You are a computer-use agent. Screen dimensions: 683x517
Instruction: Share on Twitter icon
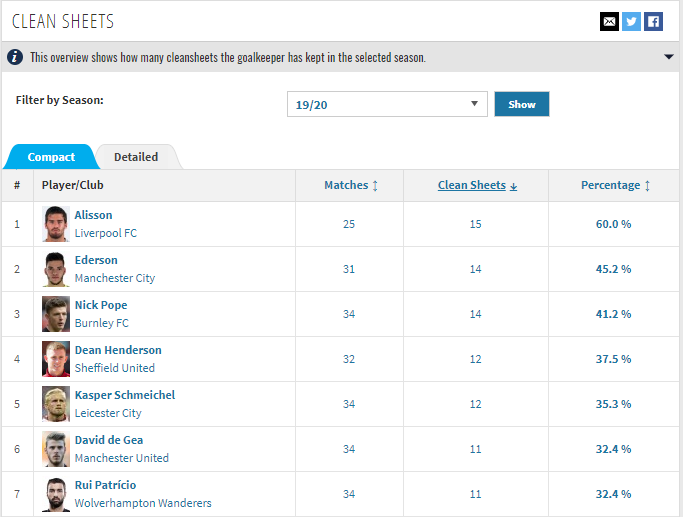[631, 21]
